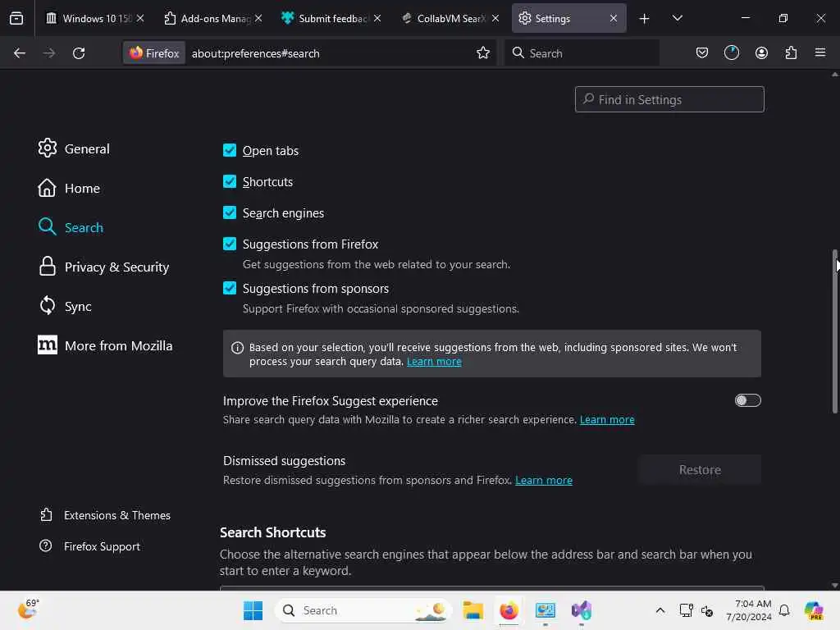
Task: Reload the current page
Action: (x=79, y=53)
